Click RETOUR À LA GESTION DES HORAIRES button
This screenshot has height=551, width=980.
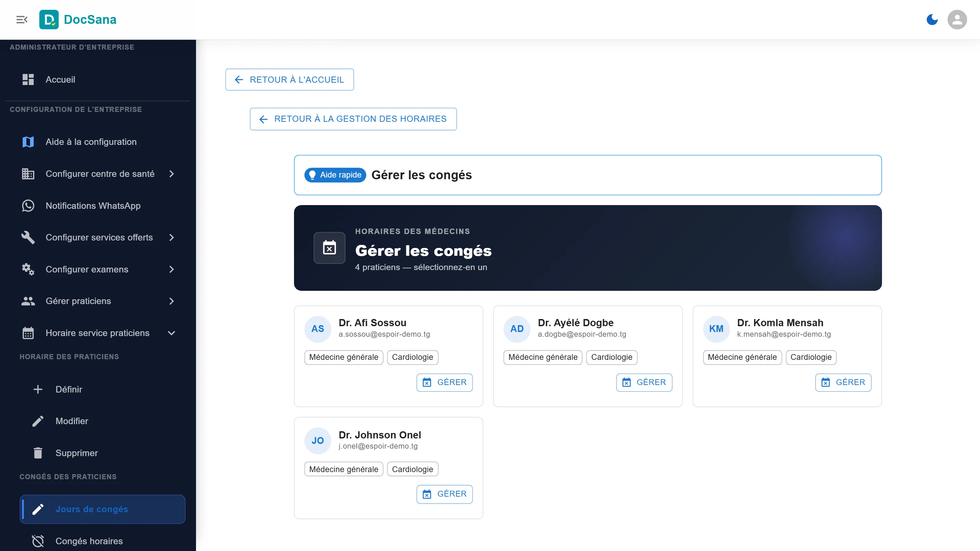coord(353,119)
